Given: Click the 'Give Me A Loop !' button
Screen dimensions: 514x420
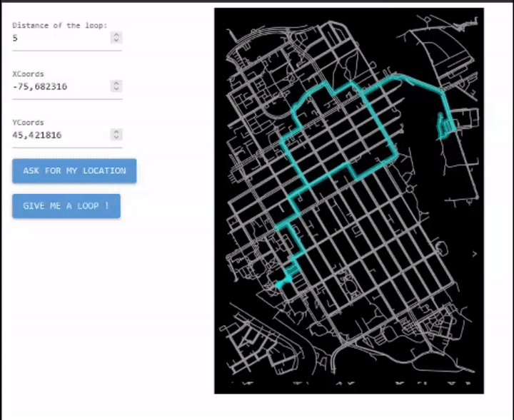Looking at the screenshot, I should pyautogui.click(x=66, y=206).
